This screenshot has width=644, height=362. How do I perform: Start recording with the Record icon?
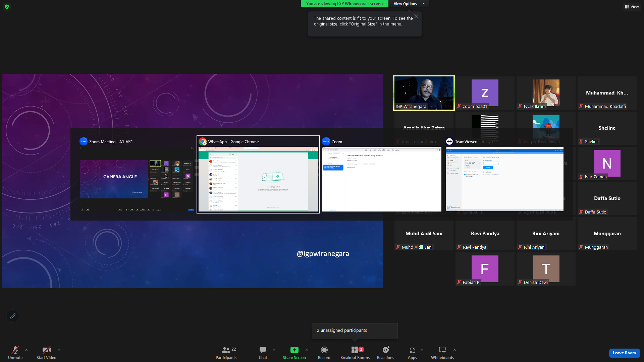pyautogui.click(x=324, y=350)
